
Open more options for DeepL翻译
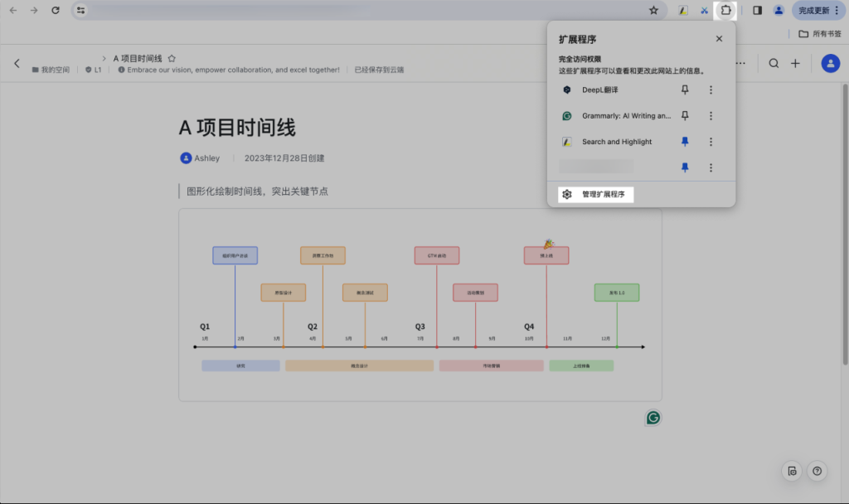click(x=711, y=90)
